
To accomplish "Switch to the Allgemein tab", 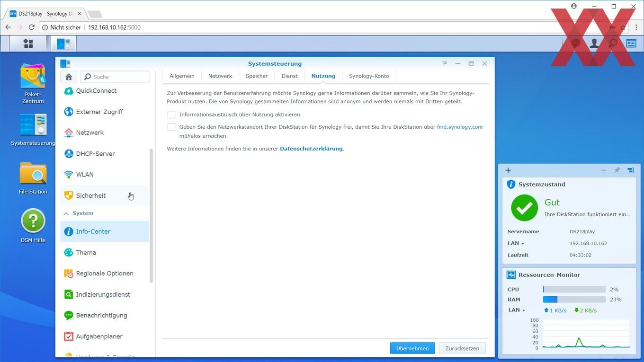I will (182, 76).
